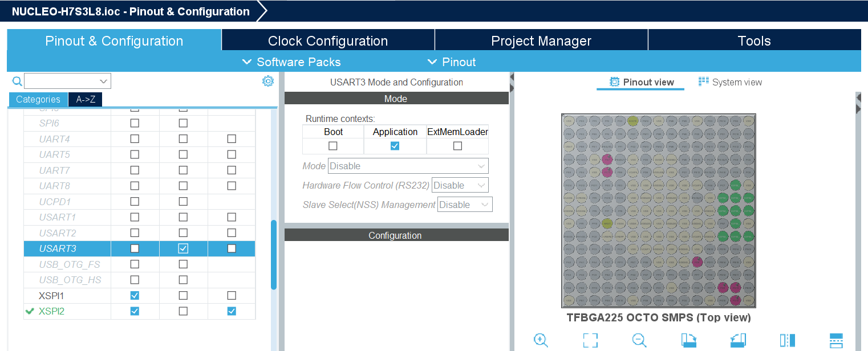
Task: Rotate pinout view clockwise icon
Action: [689, 340]
